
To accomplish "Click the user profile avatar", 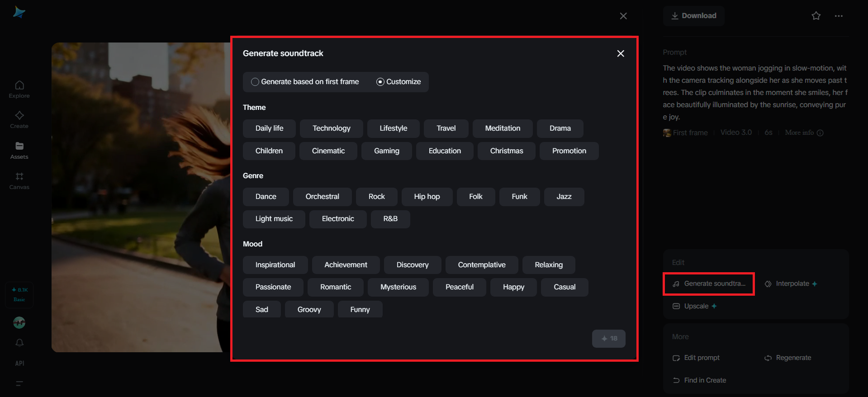I will pyautogui.click(x=19, y=322).
